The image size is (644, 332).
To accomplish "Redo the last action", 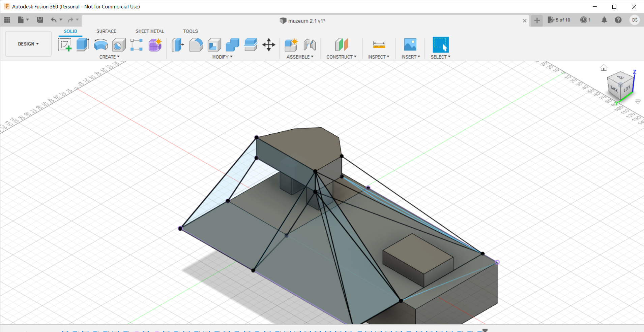I will click(70, 20).
